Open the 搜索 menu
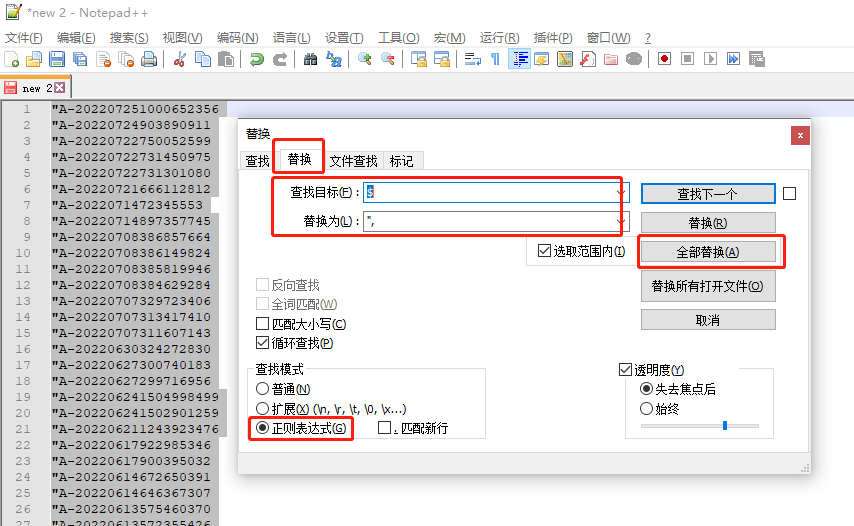Image resolution: width=854 pixels, height=526 pixels. (x=129, y=38)
